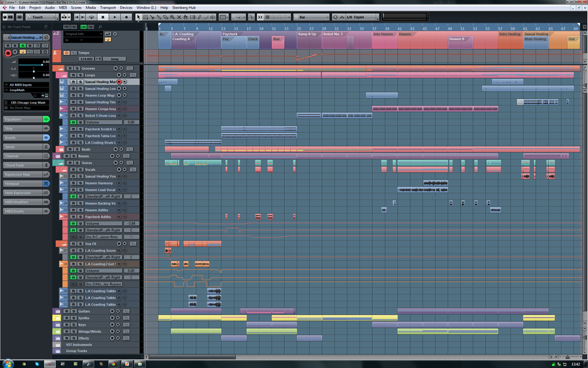The height and width of the screenshot is (368, 588).
Task: Collapse the Loops folder
Action: 64,75
